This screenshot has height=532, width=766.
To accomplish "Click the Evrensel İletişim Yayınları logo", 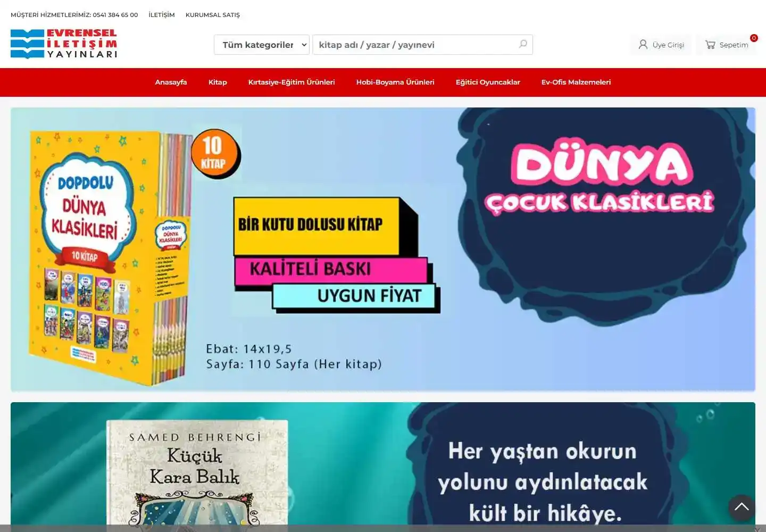I will click(x=64, y=44).
